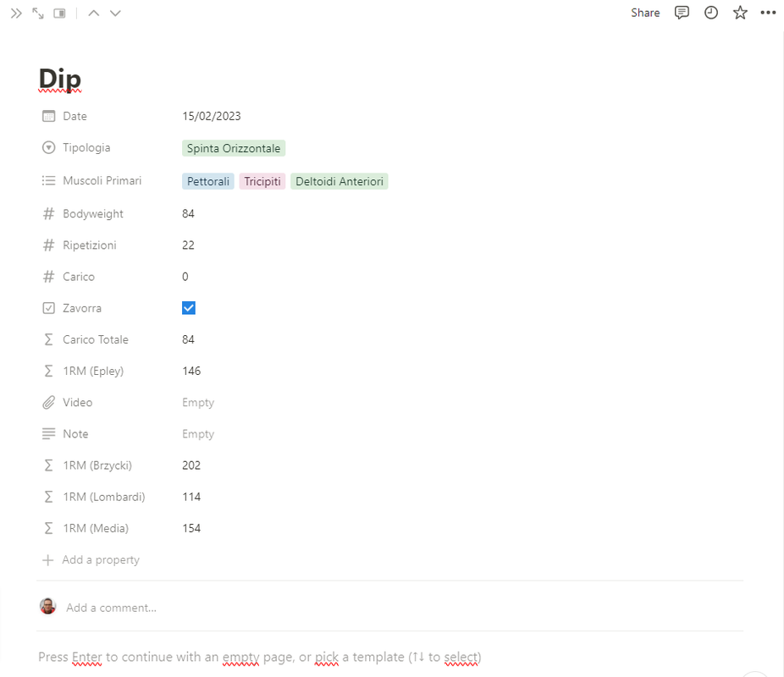Click the Media value 154
784x677 pixels.
191,529
